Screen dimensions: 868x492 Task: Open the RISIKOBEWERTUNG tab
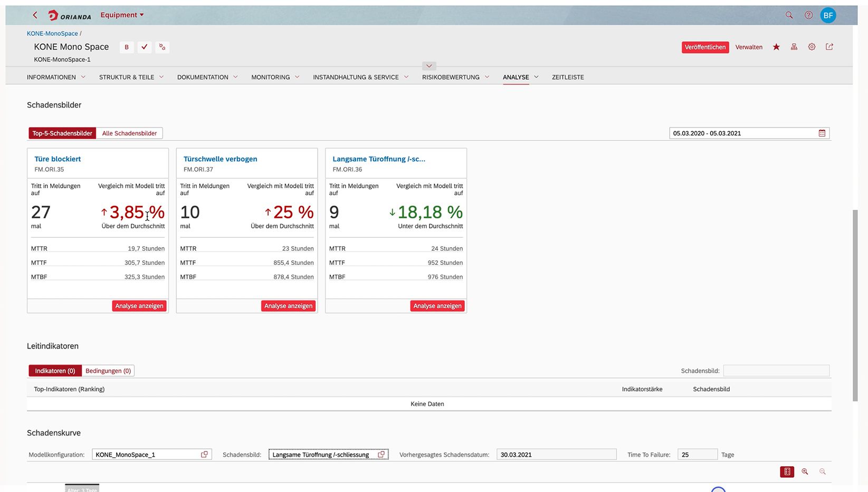(x=451, y=77)
